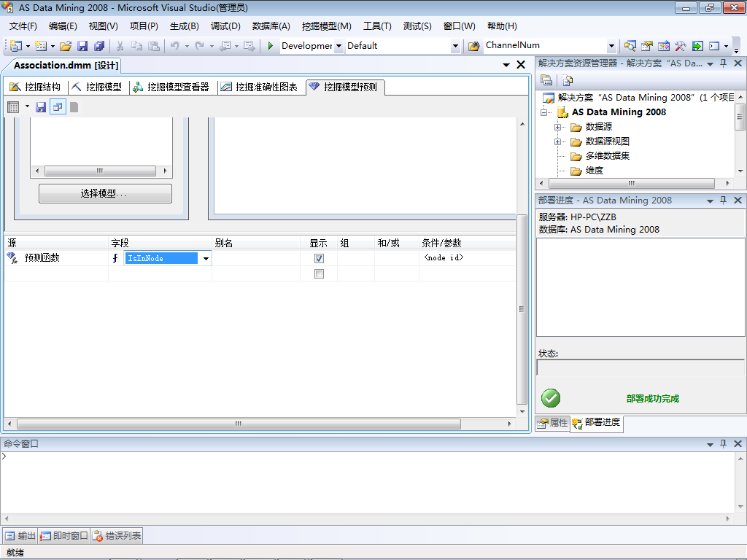747x560 pixels.
Task: Pin the Solution Explorer panel
Action: [x=723, y=63]
